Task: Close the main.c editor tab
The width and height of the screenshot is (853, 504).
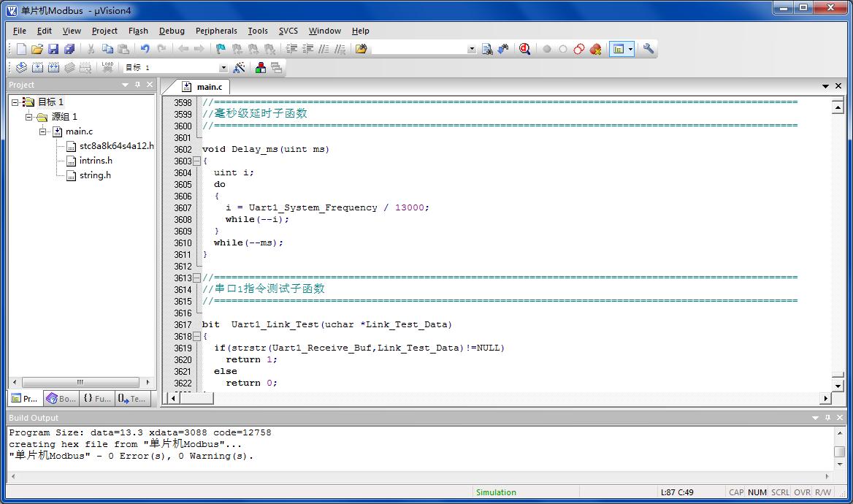Action: point(838,86)
